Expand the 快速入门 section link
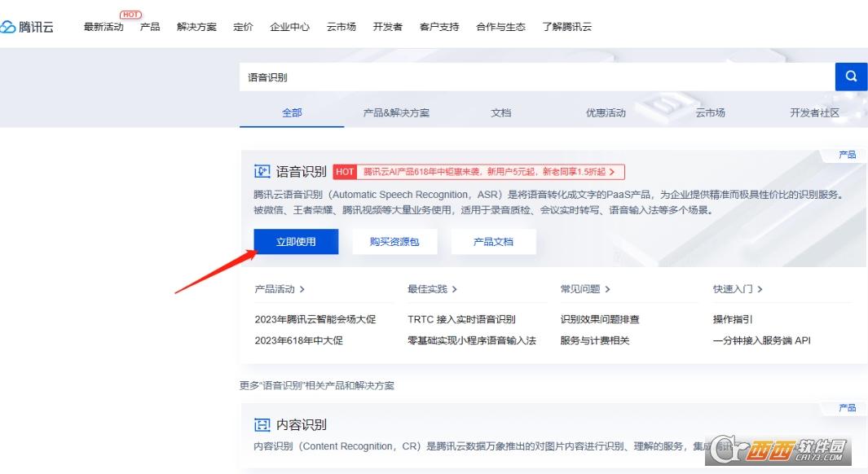 pyautogui.click(x=738, y=289)
